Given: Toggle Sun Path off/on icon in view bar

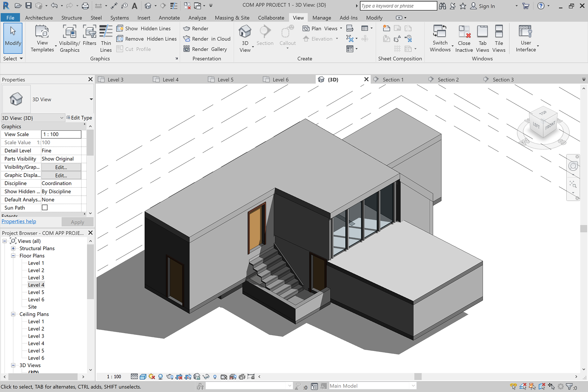Looking at the screenshot, I should (x=152, y=377).
